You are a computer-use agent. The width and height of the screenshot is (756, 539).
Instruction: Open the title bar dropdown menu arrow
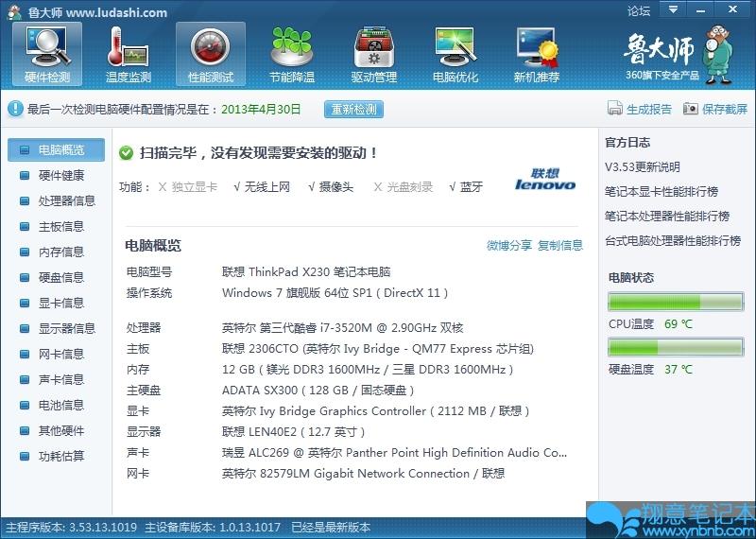(x=673, y=9)
